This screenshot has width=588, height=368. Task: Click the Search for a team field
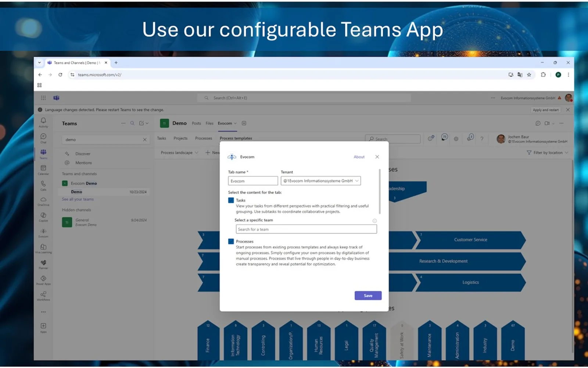tap(306, 229)
